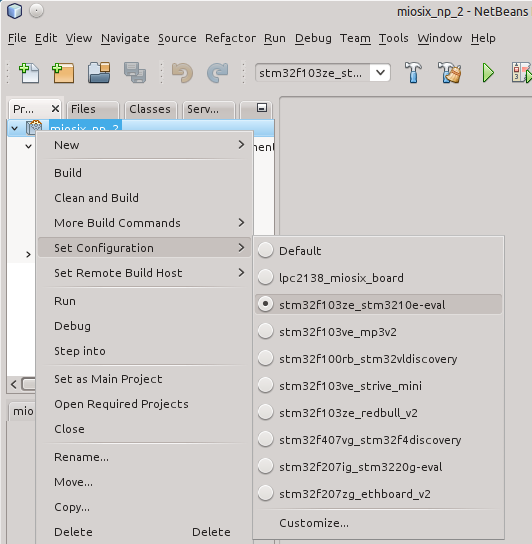Choose Set as Main Project
The image size is (532, 544).
tap(144, 379)
